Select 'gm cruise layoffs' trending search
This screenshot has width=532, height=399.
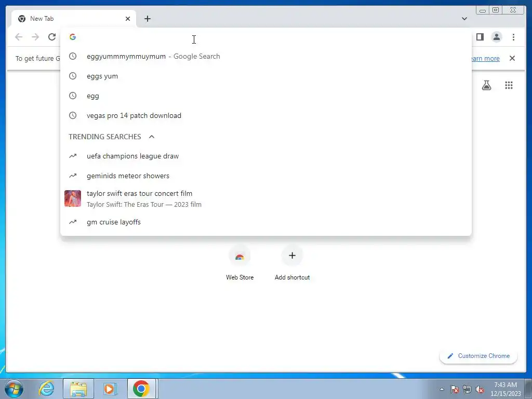pyautogui.click(x=265, y=222)
